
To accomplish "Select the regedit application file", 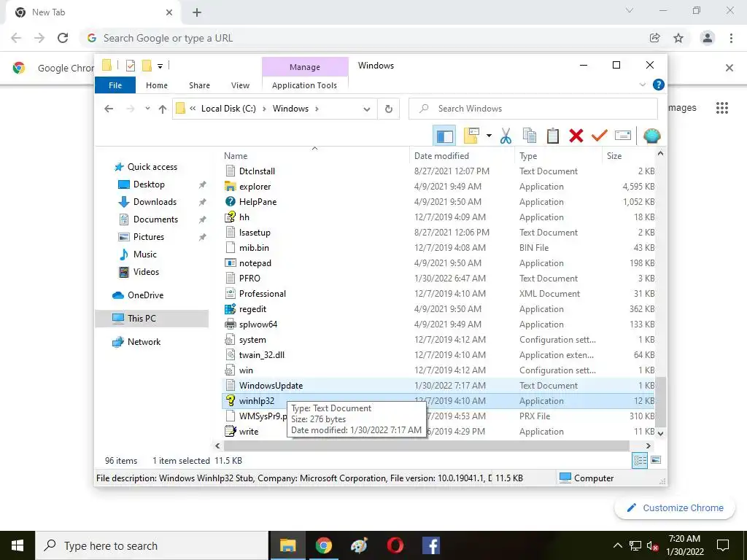I will [438, 309].
